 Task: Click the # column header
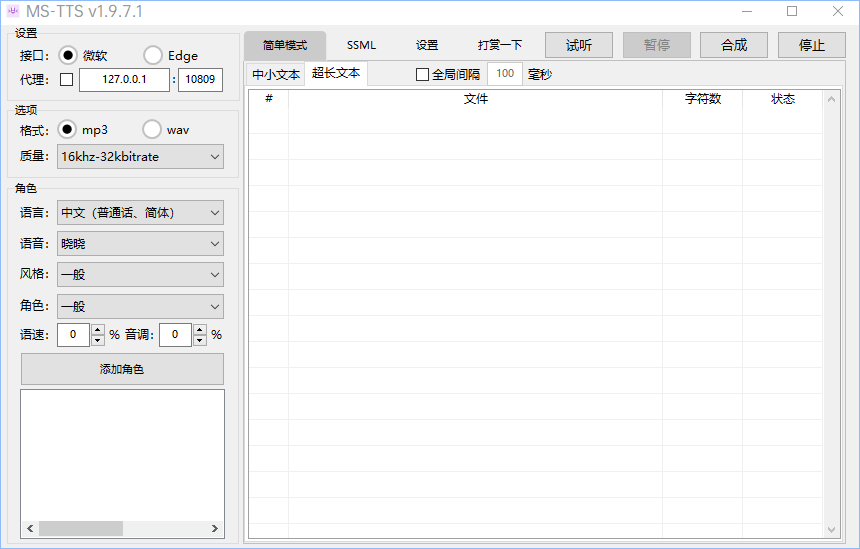point(269,99)
